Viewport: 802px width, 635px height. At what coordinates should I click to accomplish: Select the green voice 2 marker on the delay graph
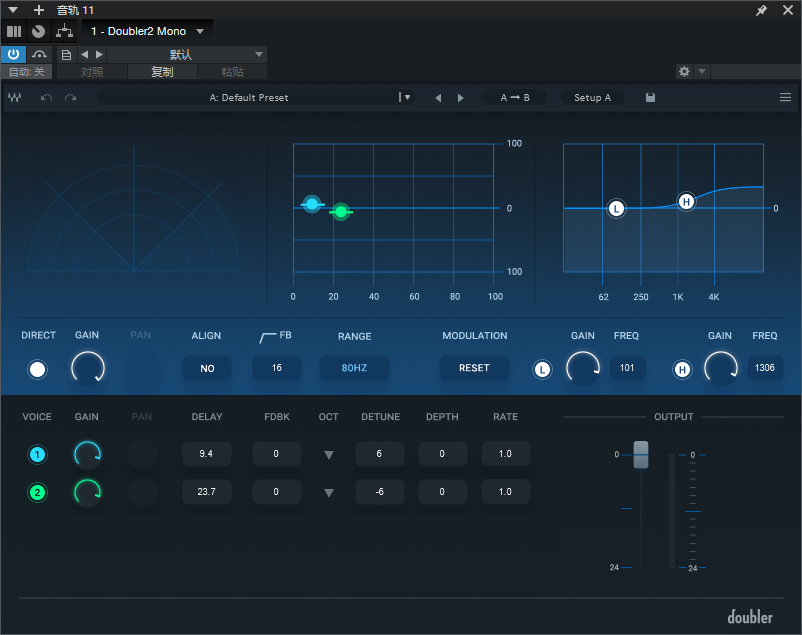[x=341, y=211]
